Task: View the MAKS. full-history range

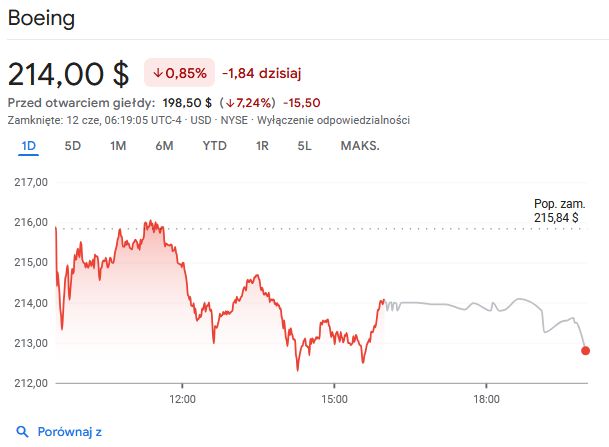Action: (360, 146)
